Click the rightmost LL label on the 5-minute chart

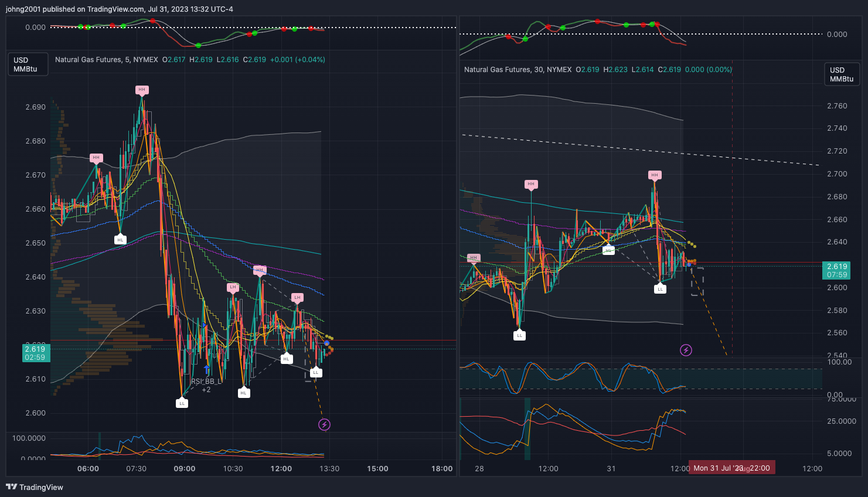315,372
